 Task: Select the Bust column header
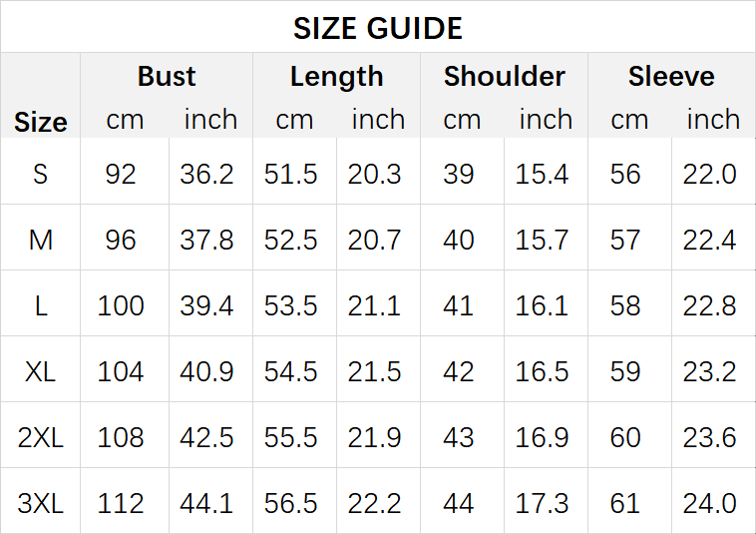(167, 76)
